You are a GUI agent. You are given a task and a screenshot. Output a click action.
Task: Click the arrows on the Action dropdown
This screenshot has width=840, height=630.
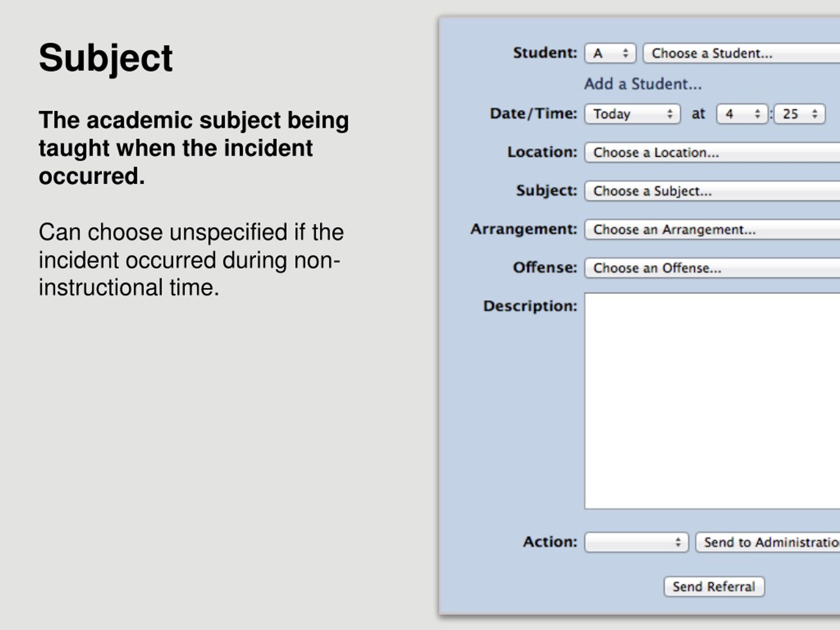pos(678,542)
